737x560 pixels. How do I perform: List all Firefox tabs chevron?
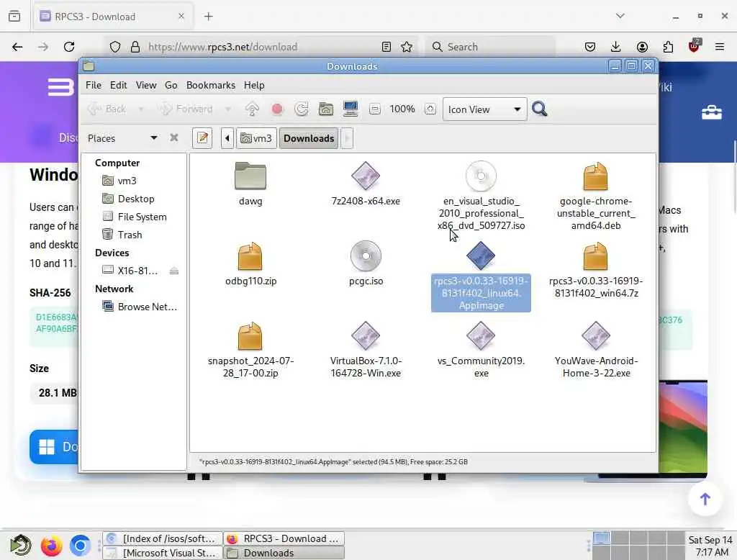(620, 16)
